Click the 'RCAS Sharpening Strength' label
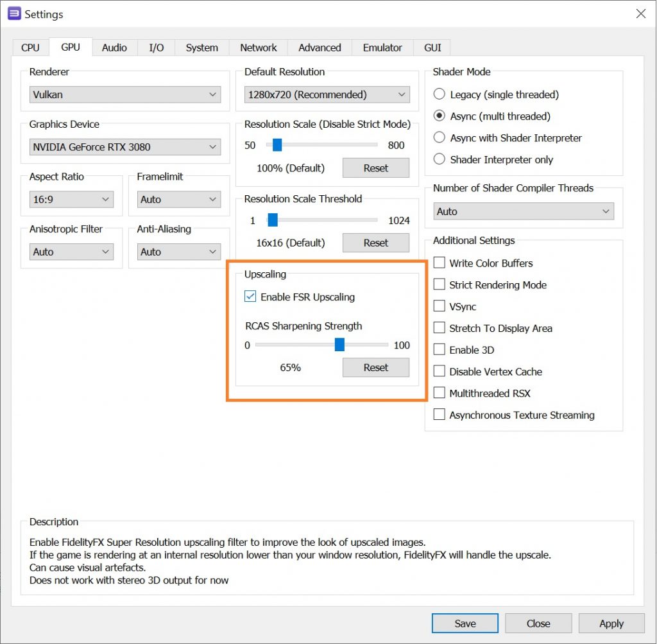Image resolution: width=657 pixels, height=644 pixels. [x=303, y=326]
